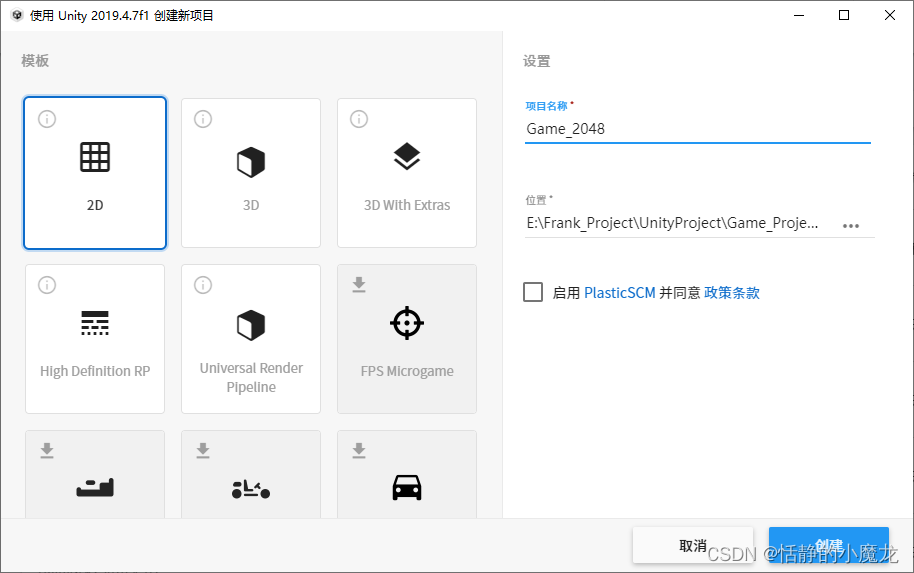Viewport: 914px width, 573px height.
Task: Show info for 3D With Extras template
Action: point(359,119)
